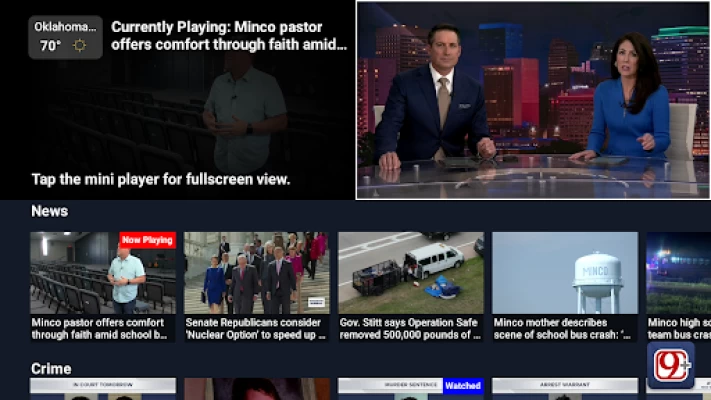The height and width of the screenshot is (400, 711).
Task: Click the Currently Playing headline text
Action: point(229,36)
